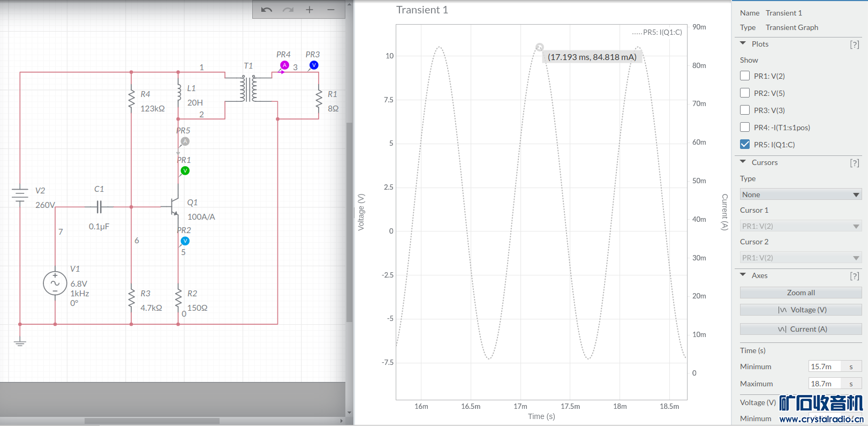Open the Cursor 2 dropdown
This screenshot has height=426, width=868.
pyautogui.click(x=801, y=258)
